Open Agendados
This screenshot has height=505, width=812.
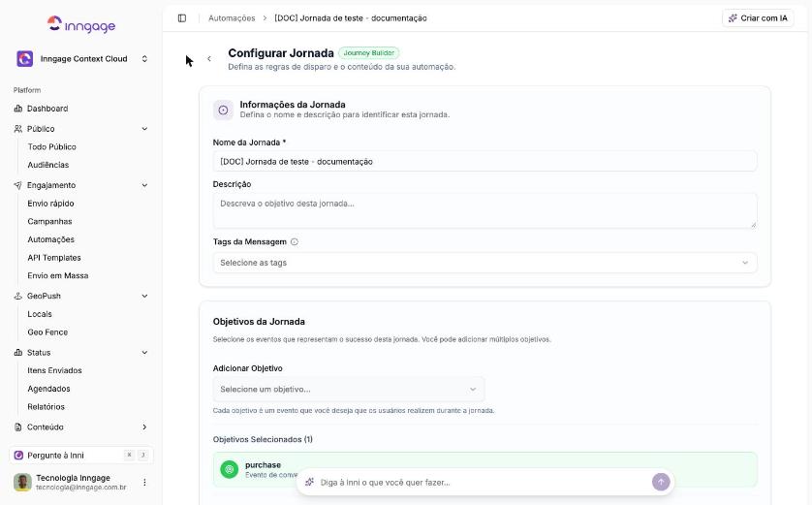[48, 389]
